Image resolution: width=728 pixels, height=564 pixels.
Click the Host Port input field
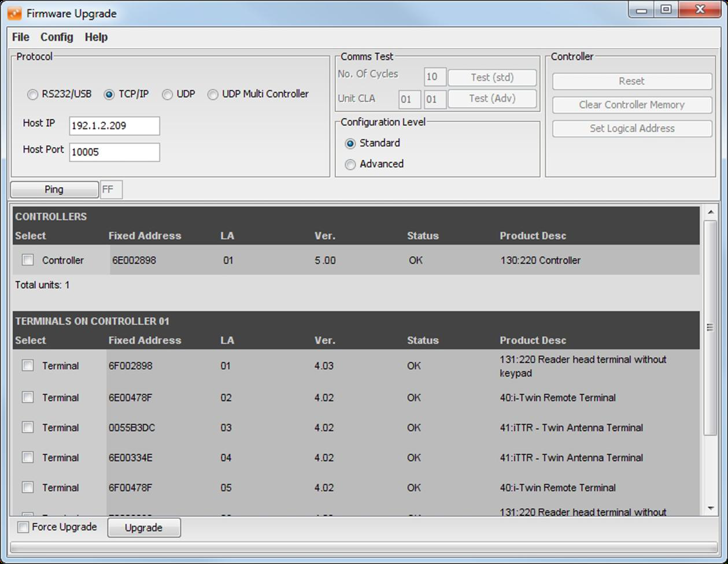[113, 152]
